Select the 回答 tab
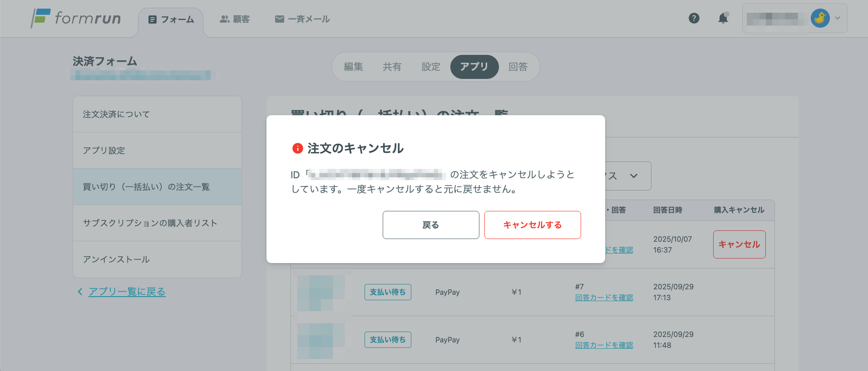The height and width of the screenshot is (371, 868). [518, 67]
